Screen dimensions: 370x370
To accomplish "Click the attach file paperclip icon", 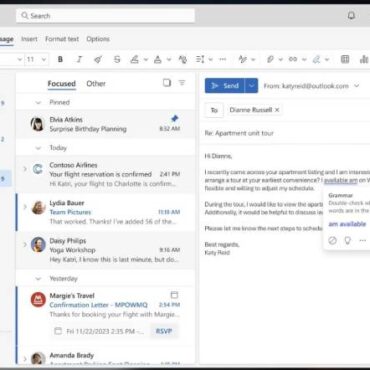I will coord(270,59).
